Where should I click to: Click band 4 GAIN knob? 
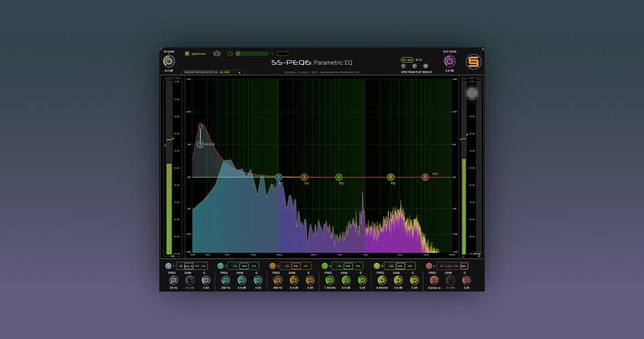[346, 280]
